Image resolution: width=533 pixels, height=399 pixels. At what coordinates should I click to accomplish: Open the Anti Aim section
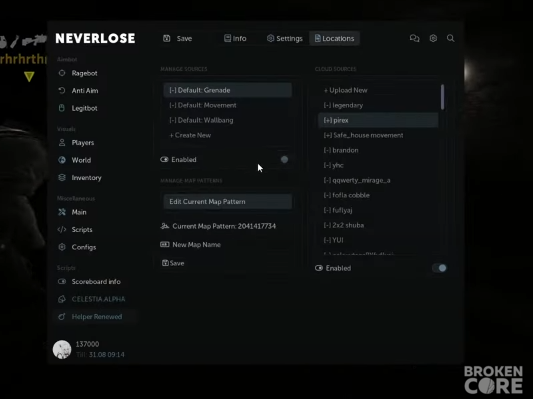pos(85,91)
